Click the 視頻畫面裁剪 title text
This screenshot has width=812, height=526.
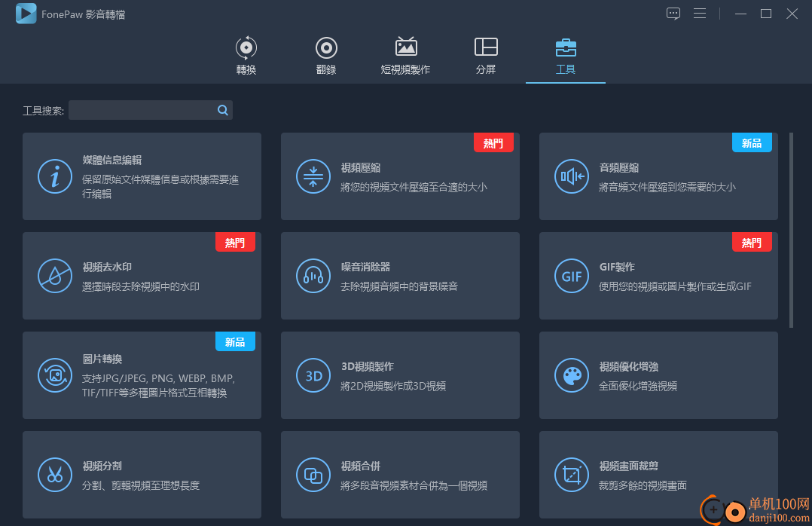coord(629,466)
